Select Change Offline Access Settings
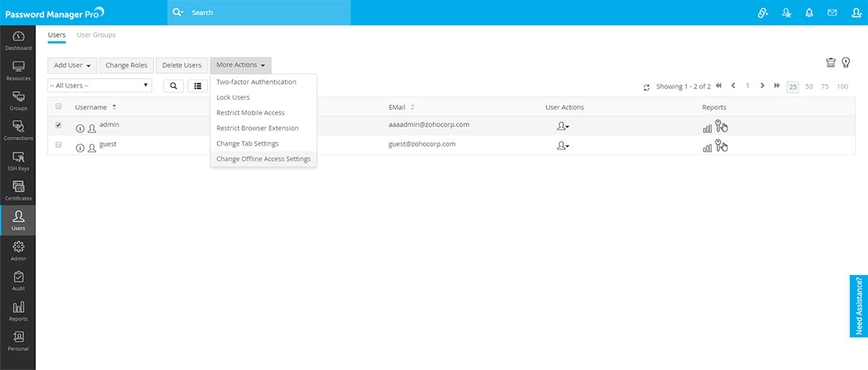The width and height of the screenshot is (868, 370). point(263,159)
